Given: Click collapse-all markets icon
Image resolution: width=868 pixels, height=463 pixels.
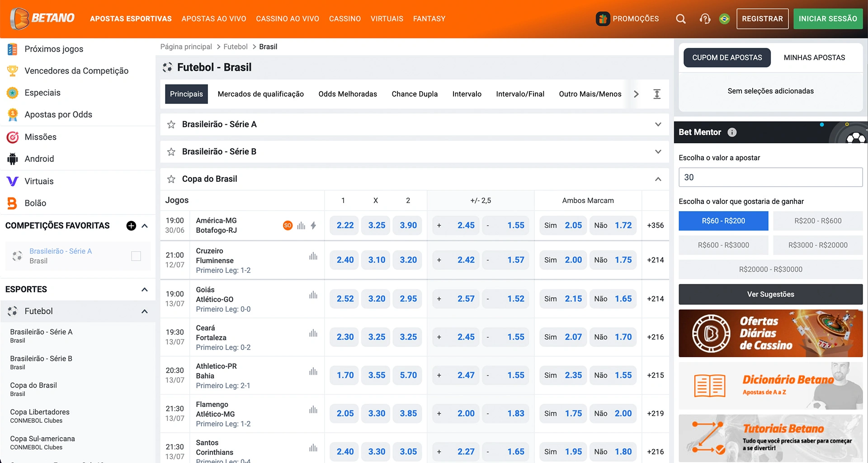Looking at the screenshot, I should coord(657,94).
